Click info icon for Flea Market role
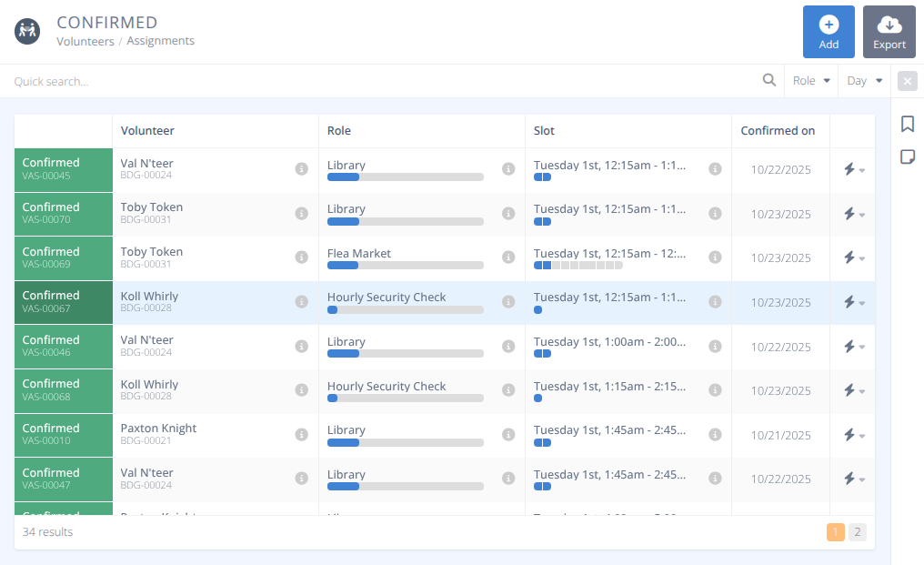 508,257
